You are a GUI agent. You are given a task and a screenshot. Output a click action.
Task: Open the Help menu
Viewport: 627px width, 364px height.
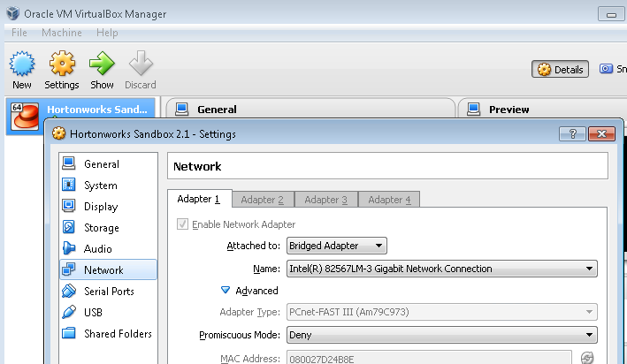coord(107,33)
